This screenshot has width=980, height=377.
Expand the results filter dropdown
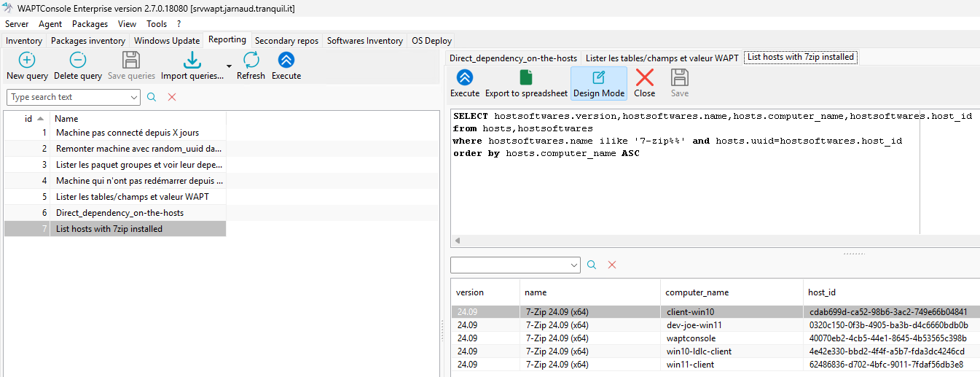574,265
